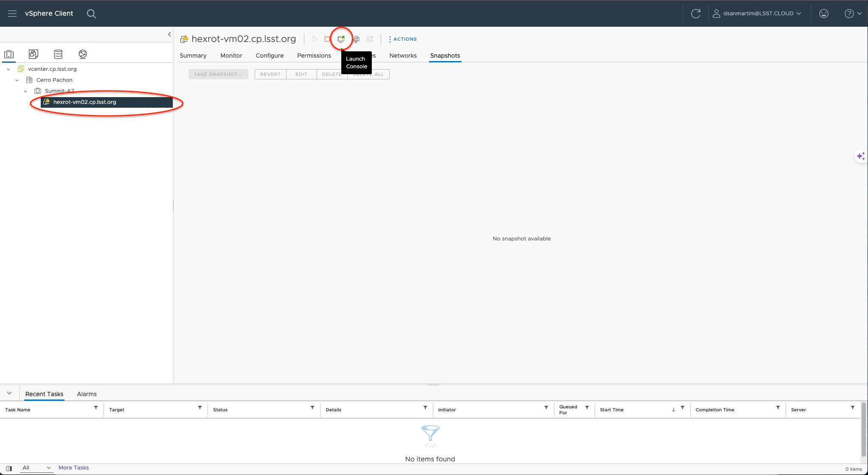Click the TAKE SNAPSHOT... button
Image resolution: width=868 pixels, height=475 pixels.
(x=218, y=74)
